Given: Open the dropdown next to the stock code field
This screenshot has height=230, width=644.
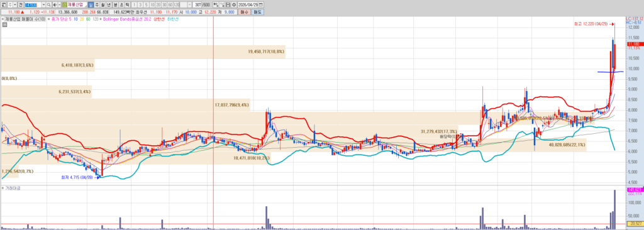Looking at the screenshot, I should tap(43, 4).
